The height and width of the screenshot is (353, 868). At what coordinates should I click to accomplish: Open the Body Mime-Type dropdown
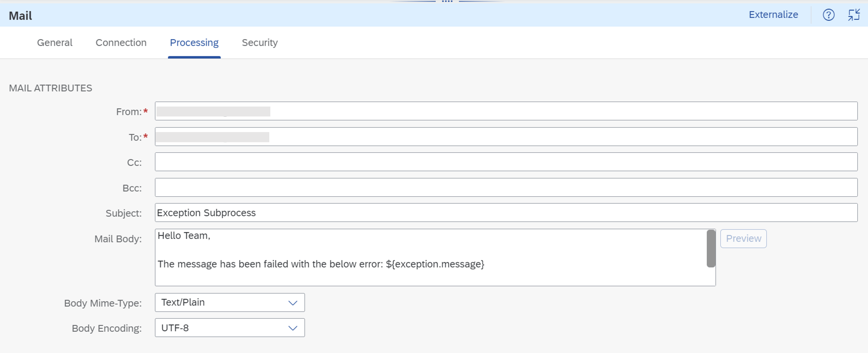[229, 302]
